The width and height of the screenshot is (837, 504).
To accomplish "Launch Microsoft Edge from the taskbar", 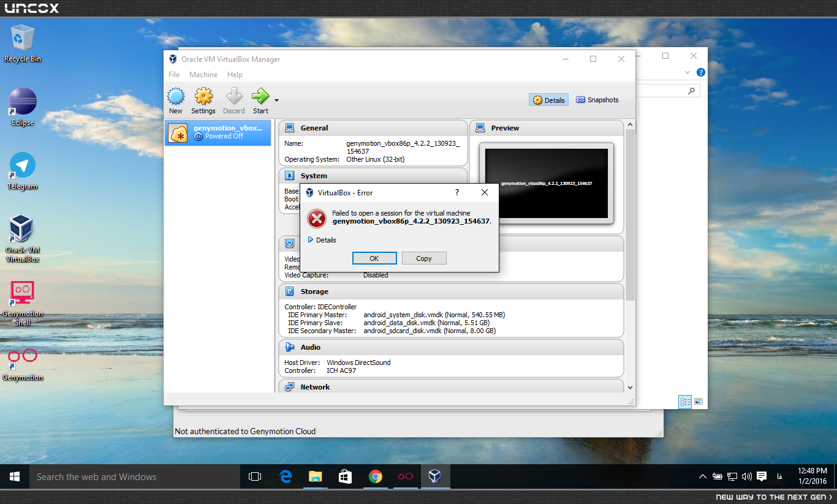I will coord(286,476).
